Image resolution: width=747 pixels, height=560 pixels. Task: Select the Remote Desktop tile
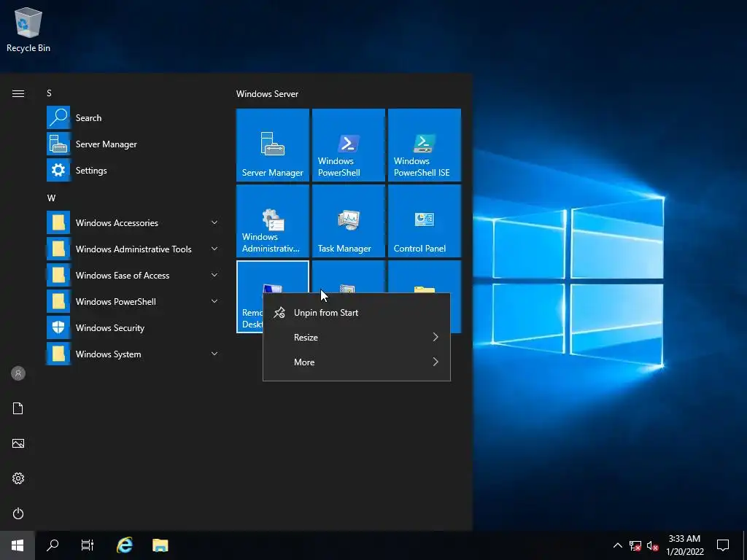(249, 296)
